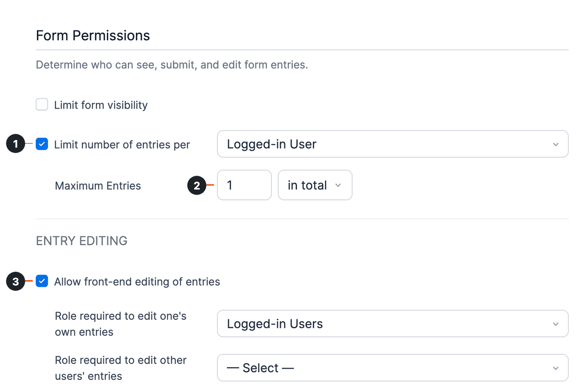Open the 'in total' period dropdown
This screenshot has width=587, height=392.
coord(315,185)
